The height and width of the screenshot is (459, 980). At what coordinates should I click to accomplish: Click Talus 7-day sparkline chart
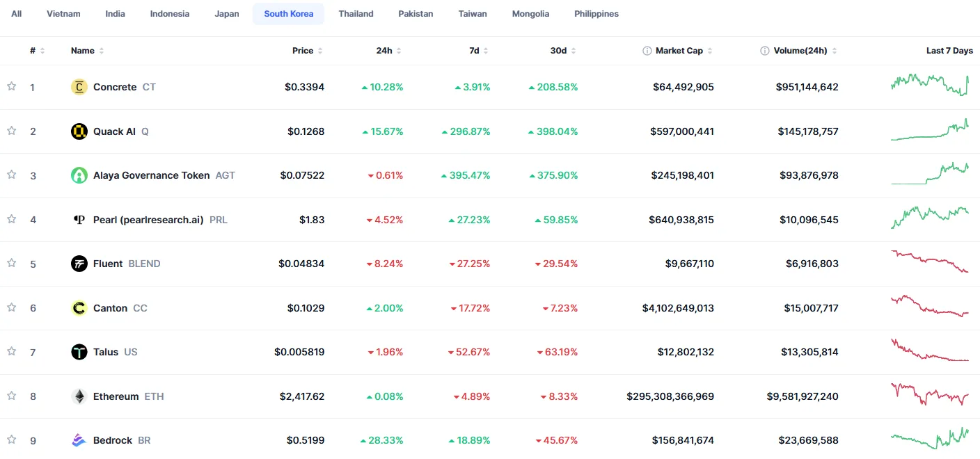tap(929, 350)
